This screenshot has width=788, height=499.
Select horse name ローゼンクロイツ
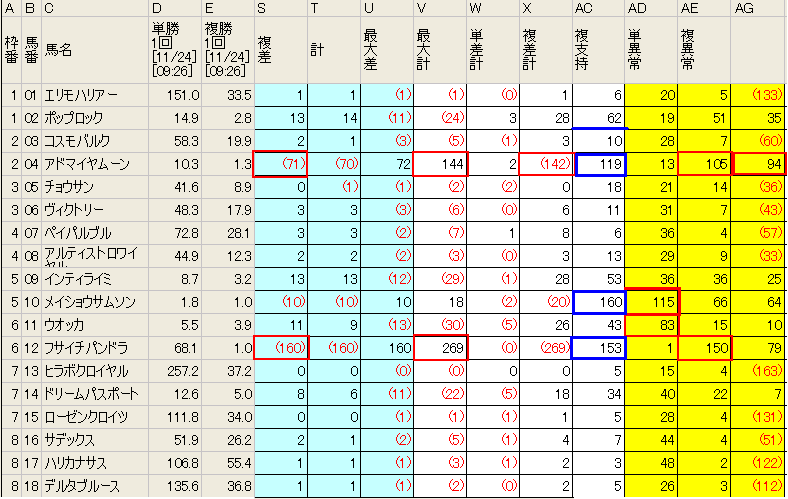[86, 417]
